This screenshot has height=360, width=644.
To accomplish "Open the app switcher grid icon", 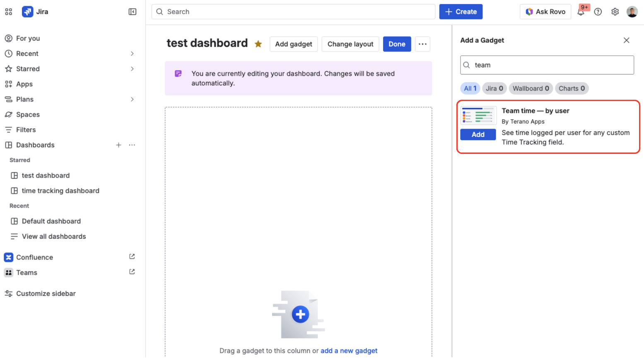I will pyautogui.click(x=8, y=12).
